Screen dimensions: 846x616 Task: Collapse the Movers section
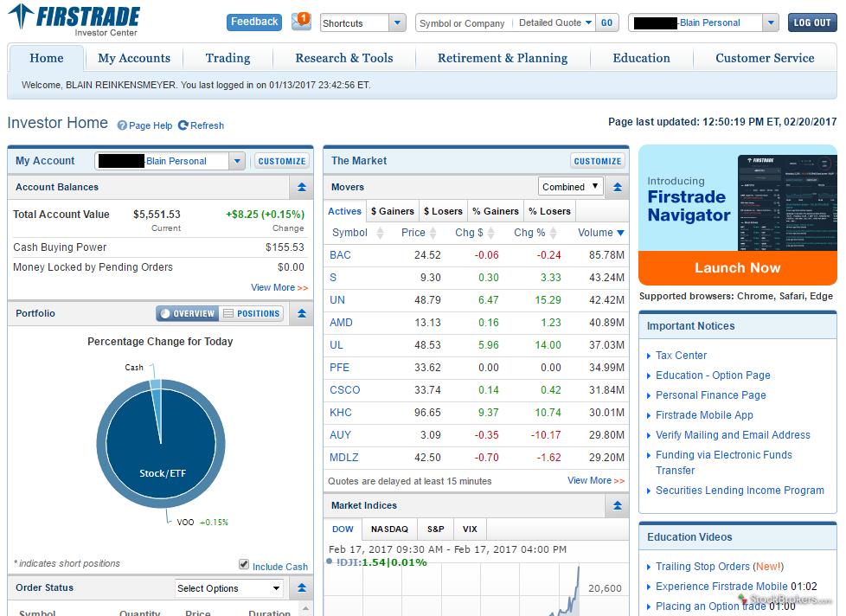(618, 187)
